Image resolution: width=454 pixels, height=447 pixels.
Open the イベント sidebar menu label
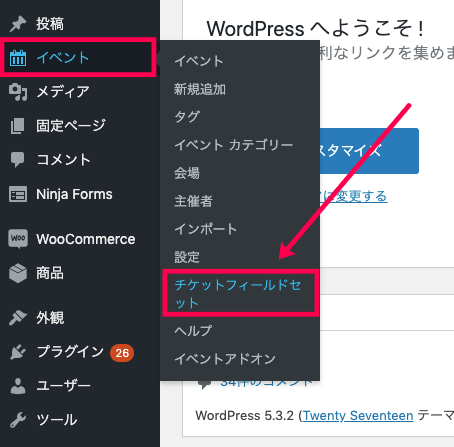[63, 58]
